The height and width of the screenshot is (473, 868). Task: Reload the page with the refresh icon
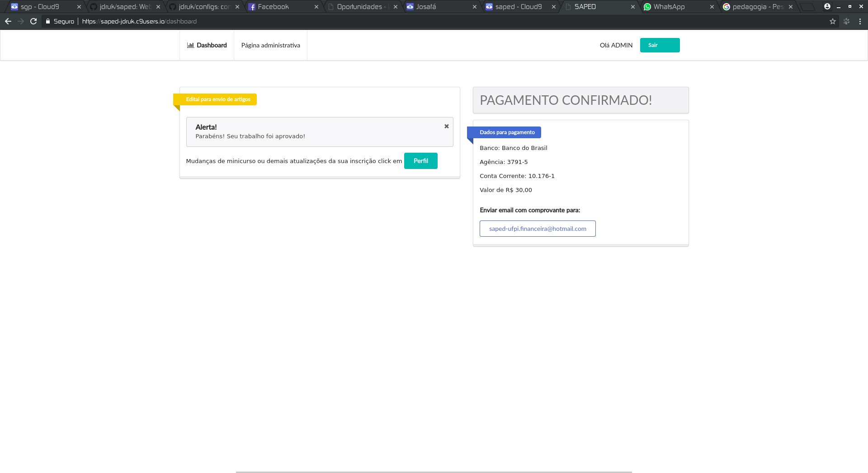click(33, 21)
